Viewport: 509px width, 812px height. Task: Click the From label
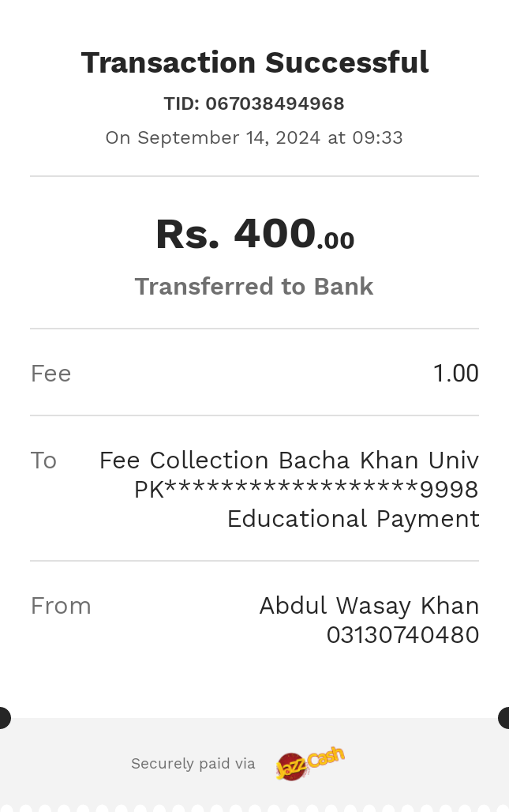point(61,606)
